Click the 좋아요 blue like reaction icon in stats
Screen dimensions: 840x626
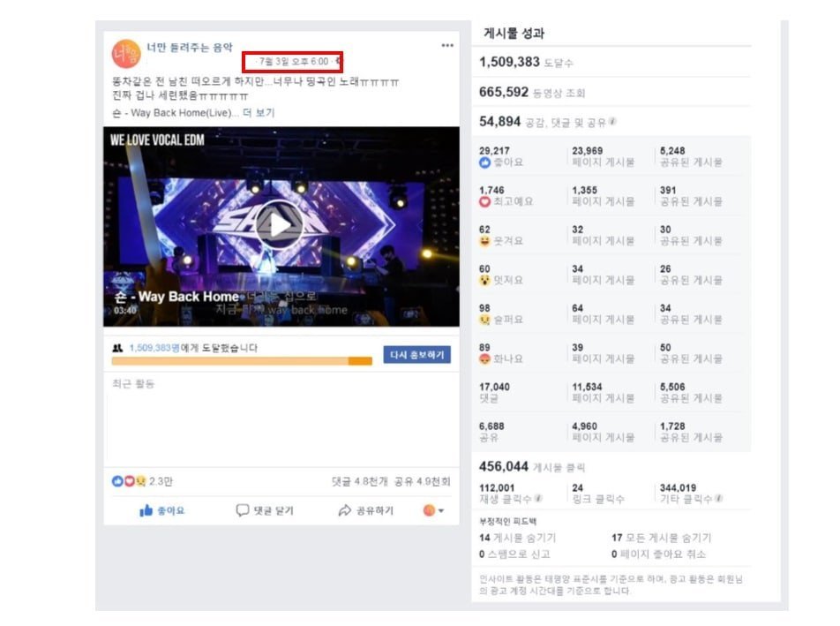click(x=484, y=162)
